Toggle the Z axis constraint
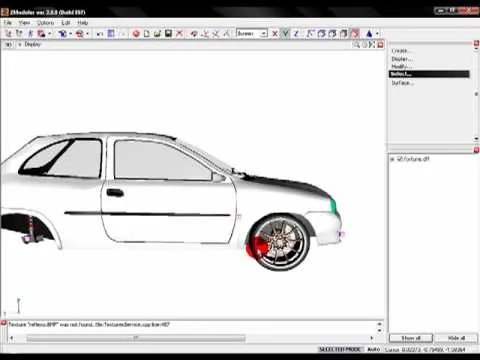The width and height of the screenshot is (480, 360). (x=296, y=34)
